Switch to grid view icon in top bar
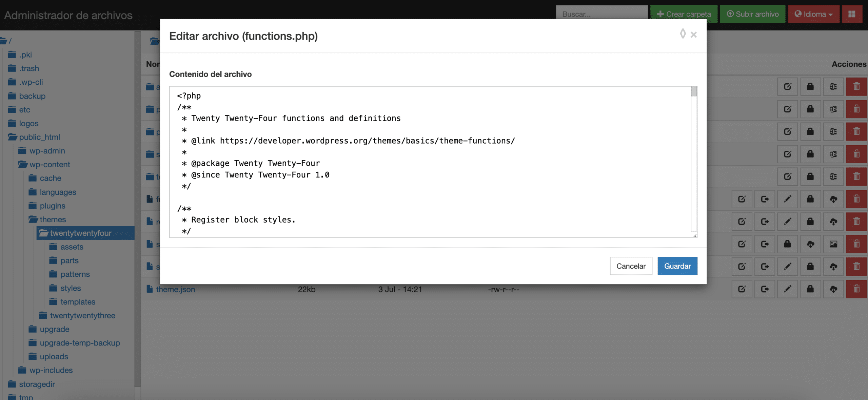The image size is (868, 400). 852,14
